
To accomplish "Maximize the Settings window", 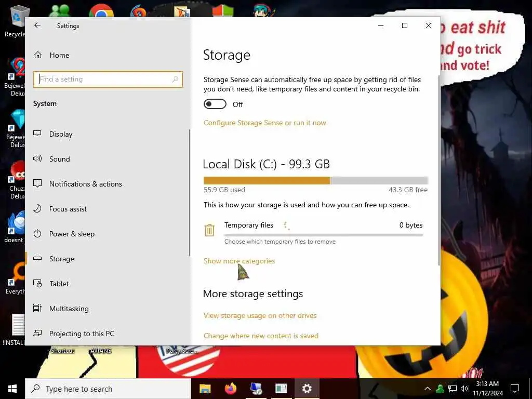I will (404, 26).
